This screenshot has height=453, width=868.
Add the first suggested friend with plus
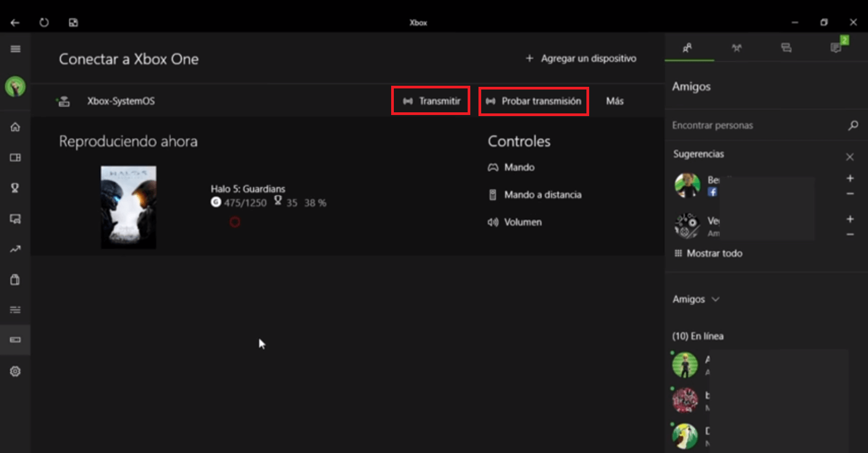(850, 178)
